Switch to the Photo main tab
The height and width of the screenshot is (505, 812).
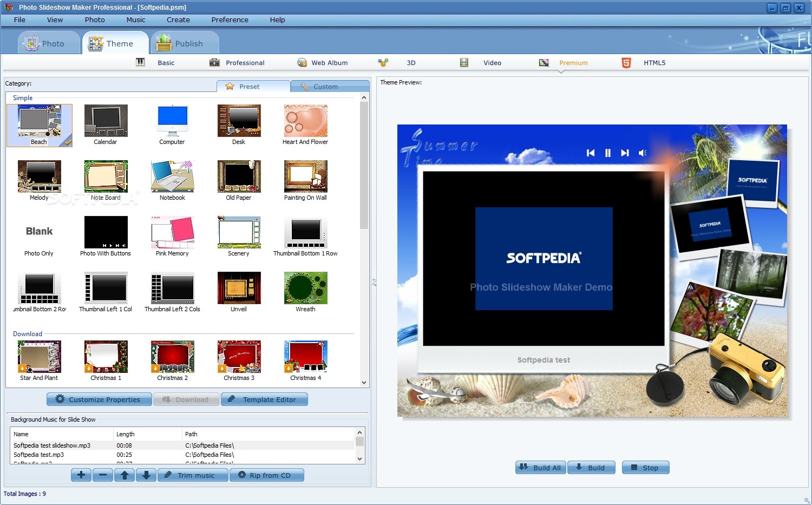click(49, 43)
